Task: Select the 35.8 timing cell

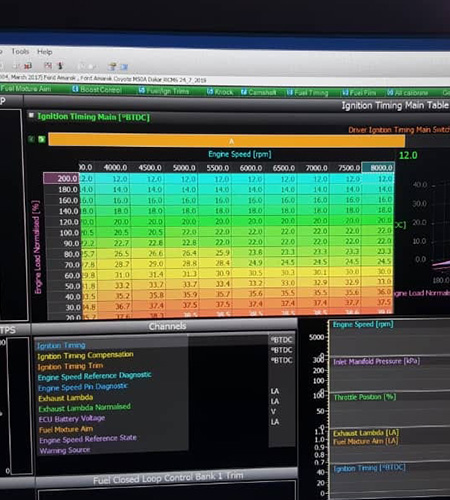Action: (x=148, y=295)
